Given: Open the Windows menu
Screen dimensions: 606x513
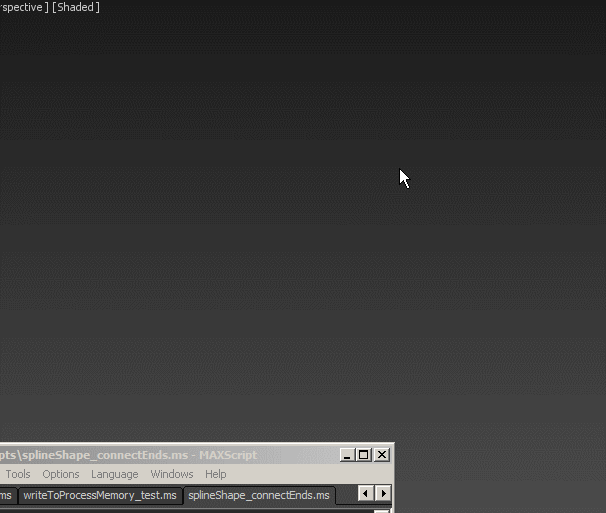Looking at the screenshot, I should 172,474.
